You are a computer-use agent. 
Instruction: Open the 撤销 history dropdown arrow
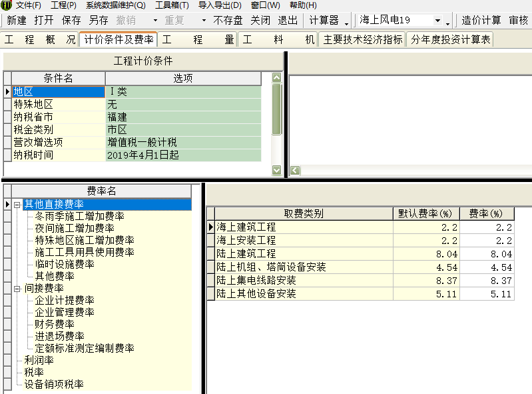pos(156,21)
